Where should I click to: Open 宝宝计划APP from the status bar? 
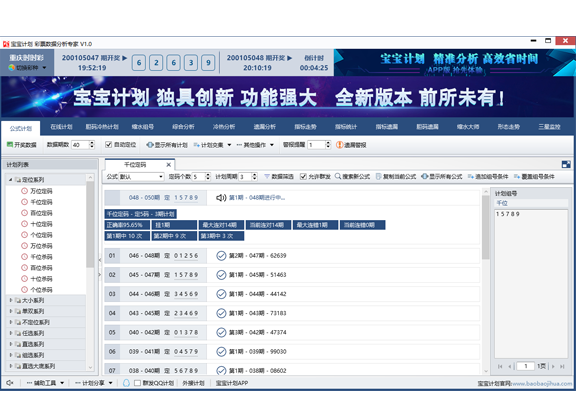[231, 383]
